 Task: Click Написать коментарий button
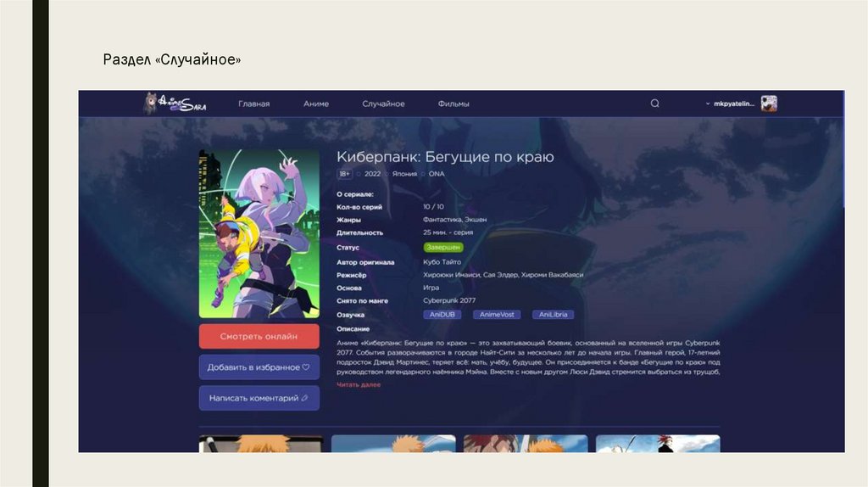259,398
